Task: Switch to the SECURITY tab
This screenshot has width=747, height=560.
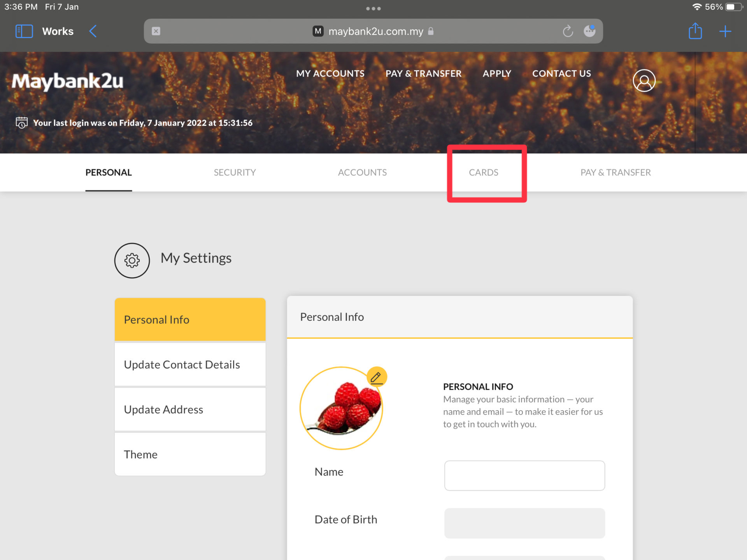Action: [x=235, y=172]
